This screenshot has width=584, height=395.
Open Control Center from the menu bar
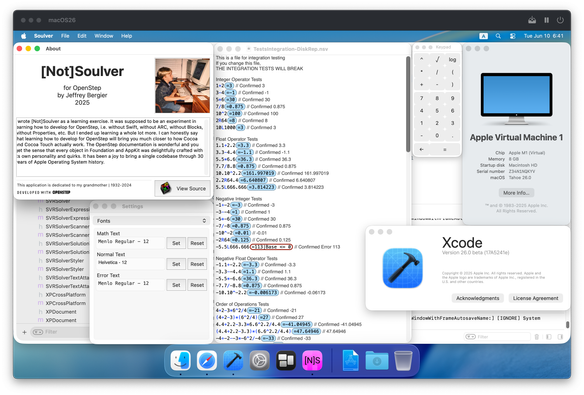512,36
